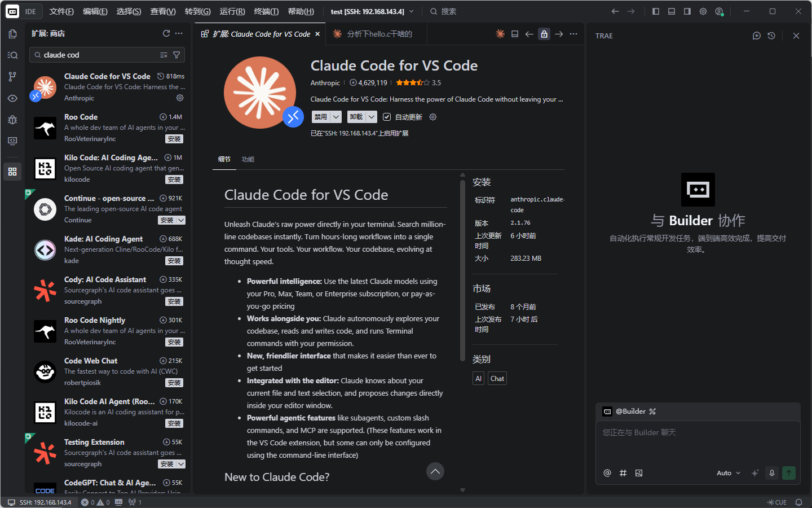Image resolution: width=812 pixels, height=508 pixels.
Task: Refresh the extensions marketplace list
Action: [166, 33]
